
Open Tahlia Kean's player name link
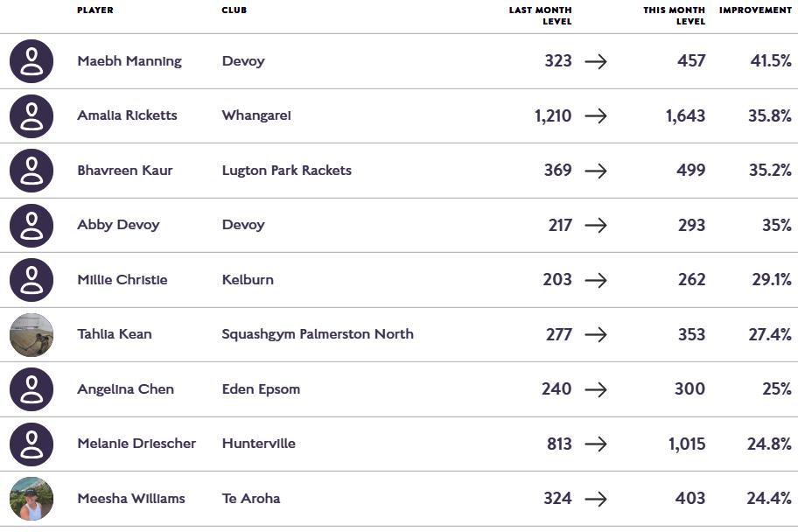click(114, 334)
